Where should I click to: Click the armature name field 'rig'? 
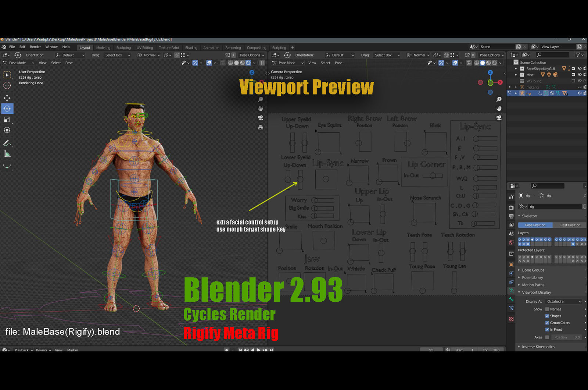[555, 207]
